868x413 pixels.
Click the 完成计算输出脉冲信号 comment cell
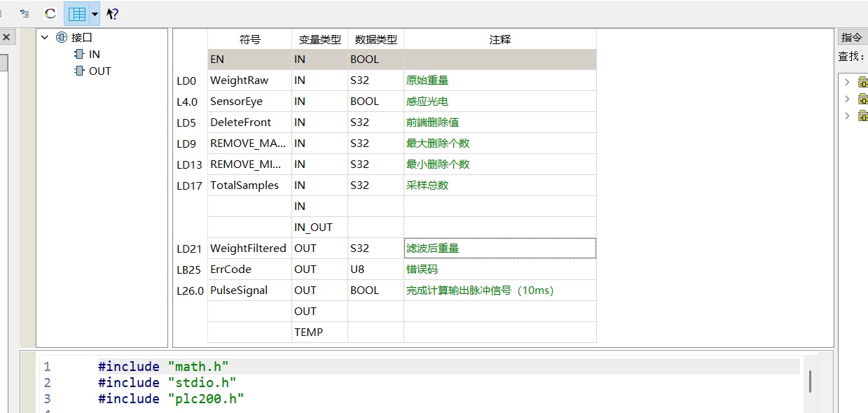pos(500,290)
